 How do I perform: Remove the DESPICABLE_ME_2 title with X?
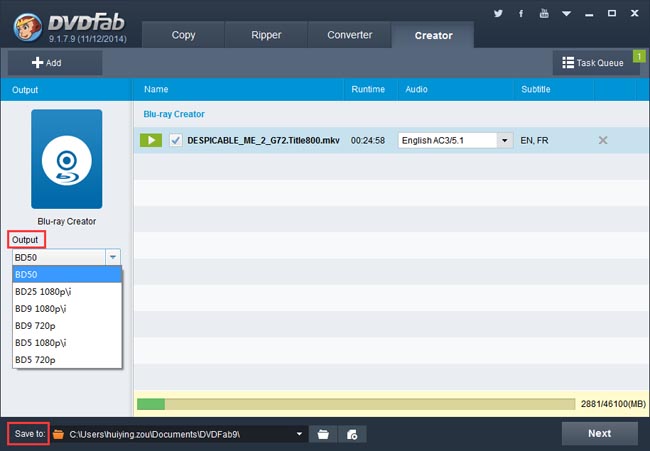click(x=603, y=140)
